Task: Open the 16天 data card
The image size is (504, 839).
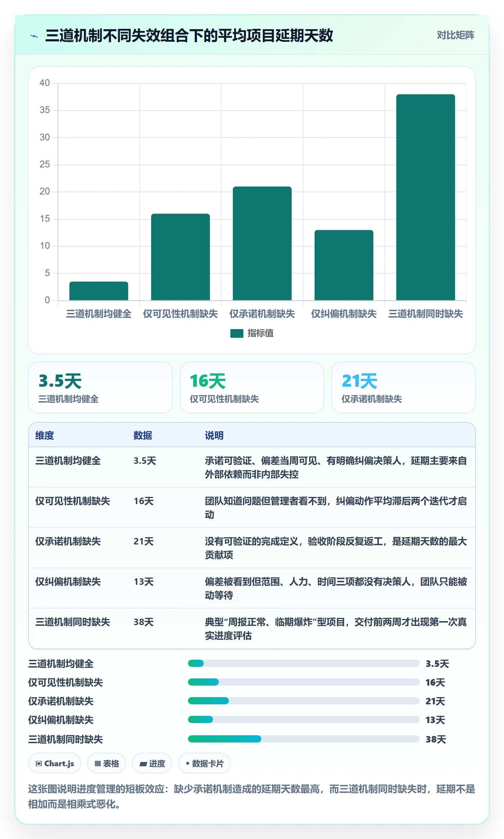Action: pos(252,387)
